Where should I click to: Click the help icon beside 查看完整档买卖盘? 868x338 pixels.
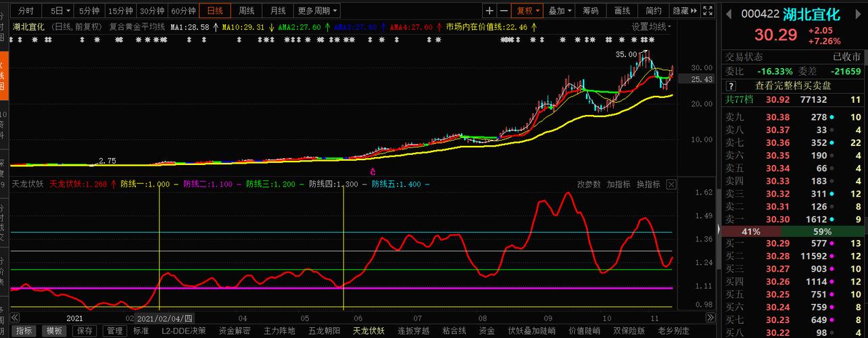point(730,86)
